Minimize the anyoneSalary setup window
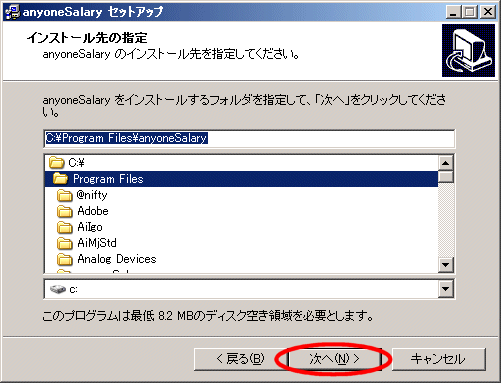This screenshot has height=383, width=501. point(453,12)
